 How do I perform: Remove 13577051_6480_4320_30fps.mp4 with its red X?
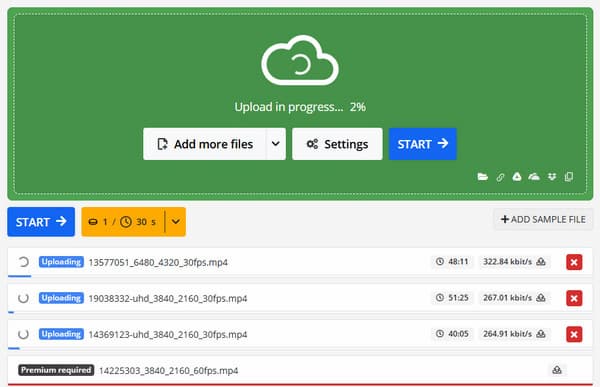coord(574,262)
